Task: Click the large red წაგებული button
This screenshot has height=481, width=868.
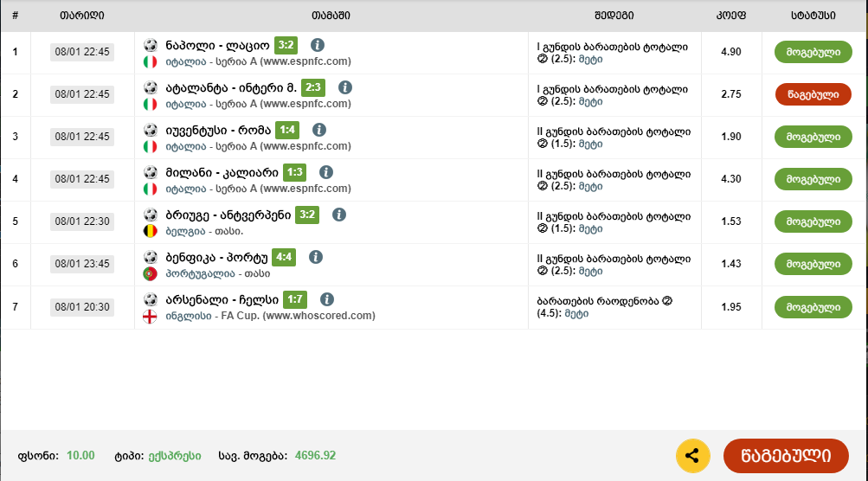Action: point(786,456)
